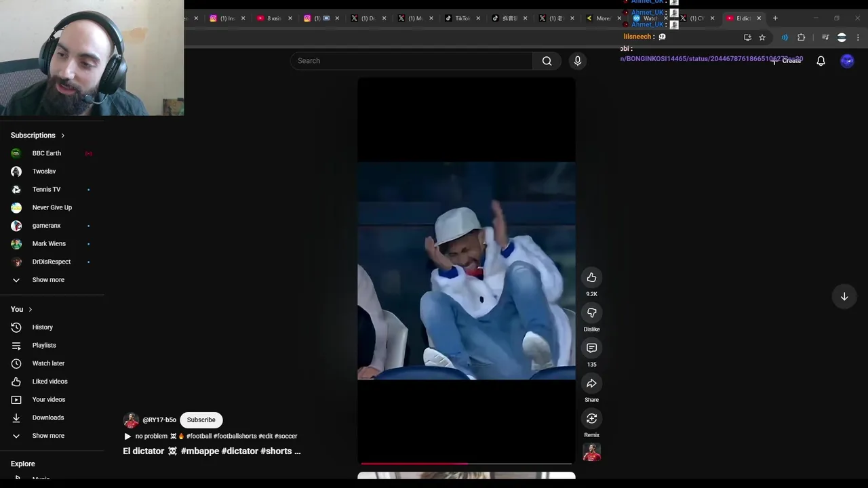The height and width of the screenshot is (488, 868).
Task: Bookmark this page with star icon
Action: coord(762,37)
